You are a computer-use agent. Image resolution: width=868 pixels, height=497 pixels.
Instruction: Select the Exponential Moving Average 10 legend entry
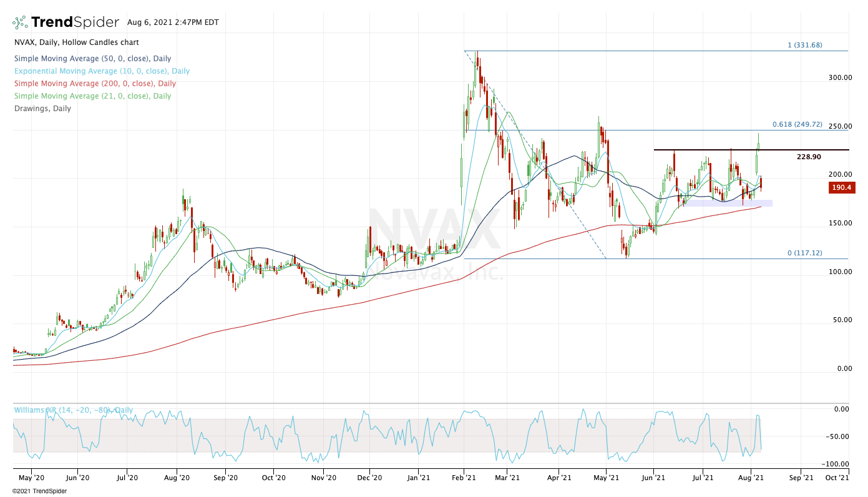coord(100,71)
